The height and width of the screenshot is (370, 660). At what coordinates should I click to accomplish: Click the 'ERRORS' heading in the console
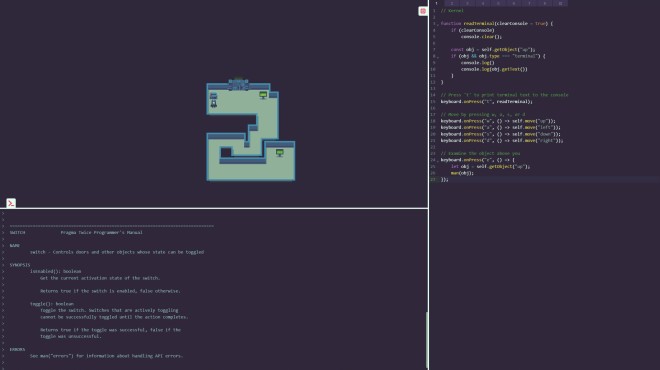click(17, 349)
